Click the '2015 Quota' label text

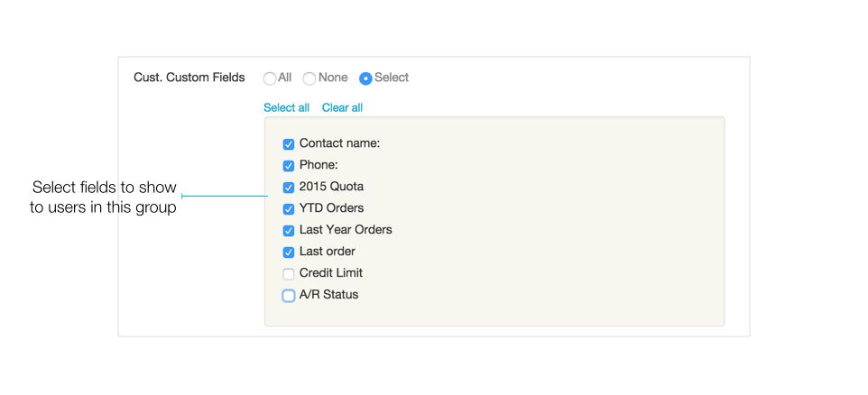pyautogui.click(x=331, y=187)
